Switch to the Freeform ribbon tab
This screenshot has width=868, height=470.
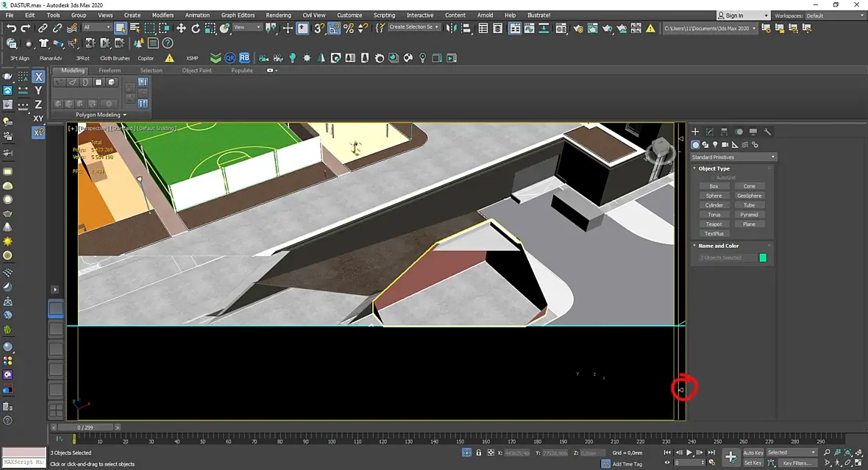(x=110, y=71)
